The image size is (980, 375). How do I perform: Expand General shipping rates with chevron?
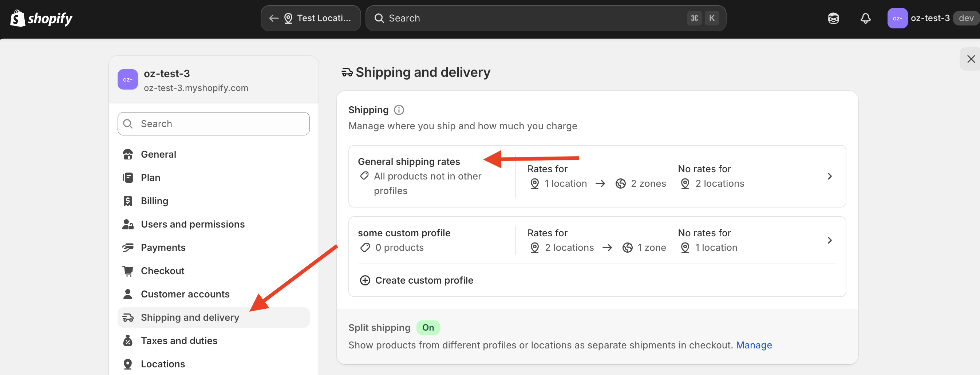(829, 176)
